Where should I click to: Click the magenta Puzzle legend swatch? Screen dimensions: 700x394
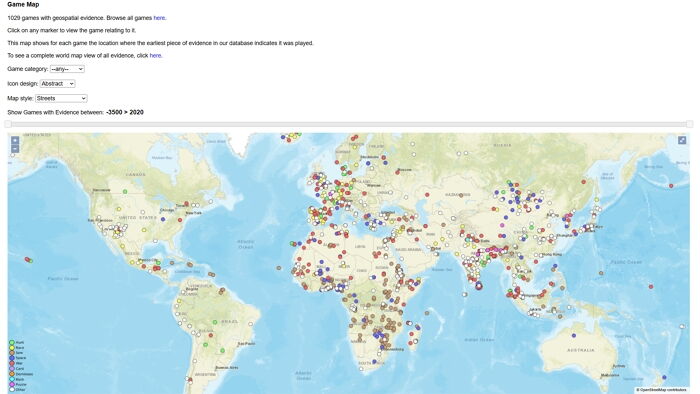(12, 384)
